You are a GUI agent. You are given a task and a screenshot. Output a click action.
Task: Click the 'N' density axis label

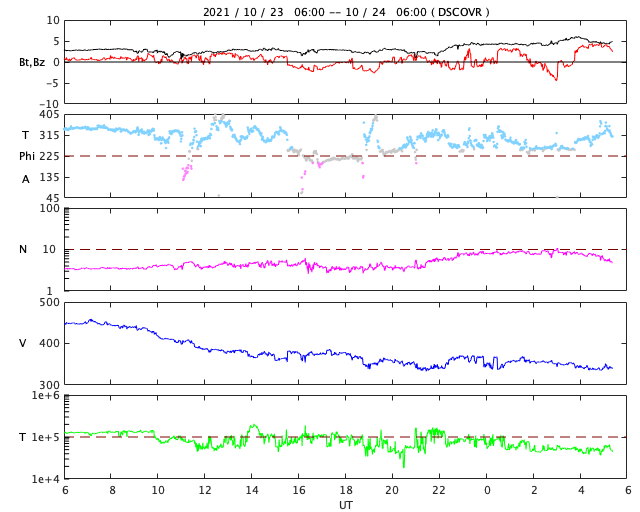(23, 249)
